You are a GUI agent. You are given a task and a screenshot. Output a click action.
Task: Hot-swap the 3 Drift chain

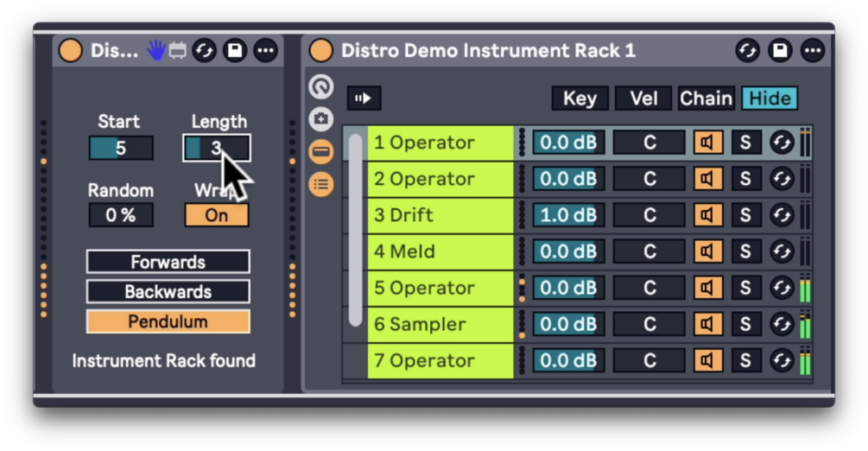click(782, 215)
